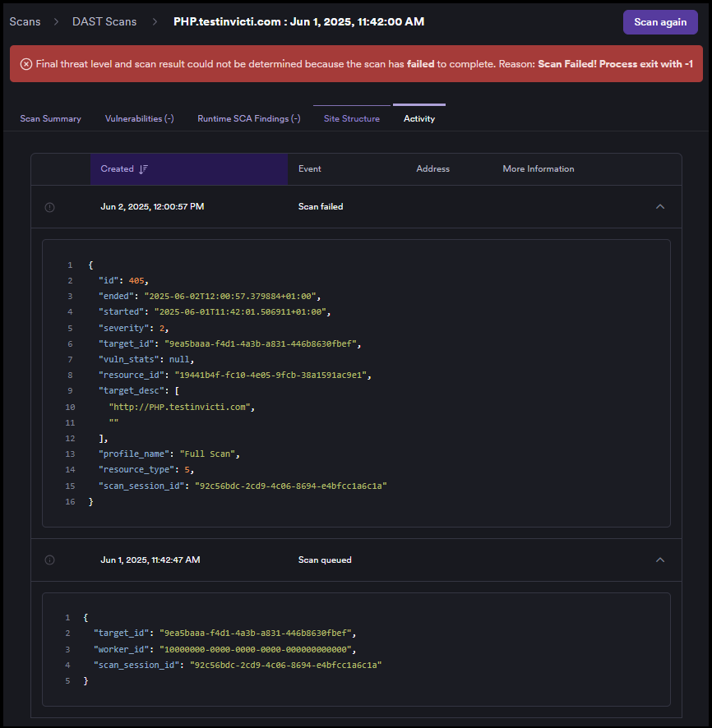Viewport: 712px width, 728px height.
Task: Sort by the Created column header
Action: (189, 169)
